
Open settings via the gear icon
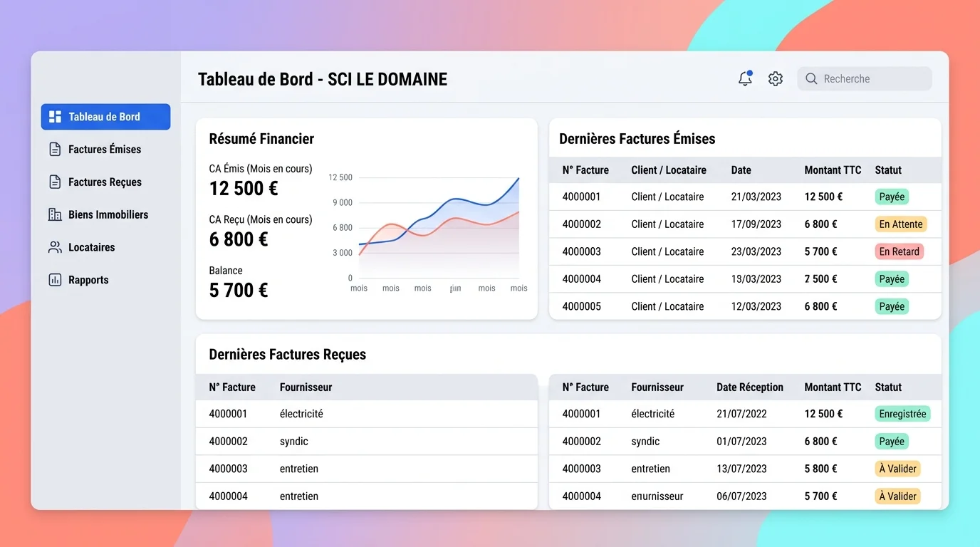[x=776, y=79]
